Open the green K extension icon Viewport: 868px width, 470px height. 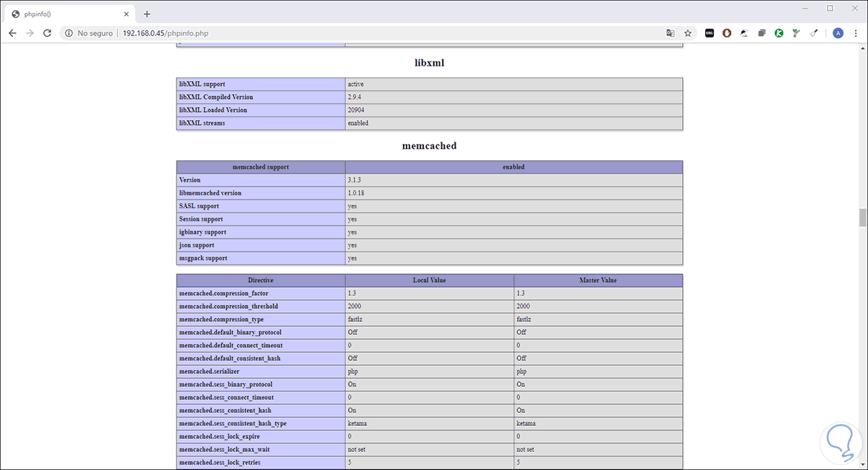tap(779, 33)
